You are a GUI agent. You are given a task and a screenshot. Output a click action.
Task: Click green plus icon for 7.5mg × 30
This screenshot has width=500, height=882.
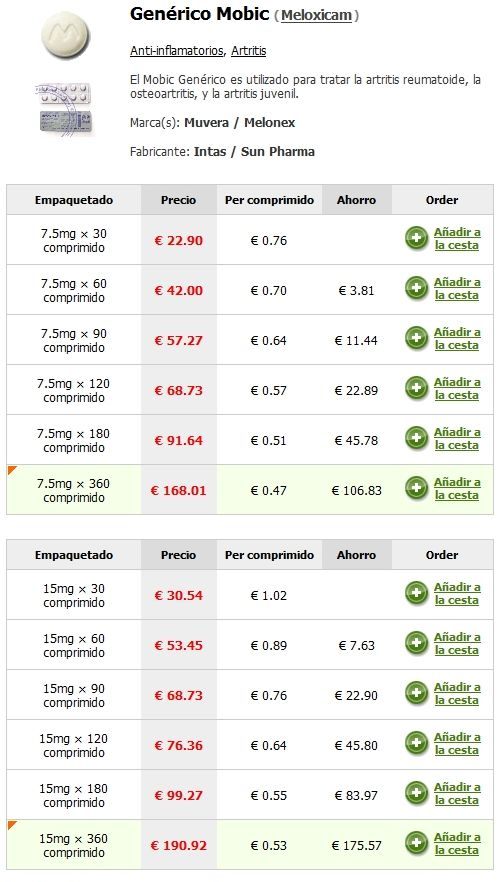point(416,238)
